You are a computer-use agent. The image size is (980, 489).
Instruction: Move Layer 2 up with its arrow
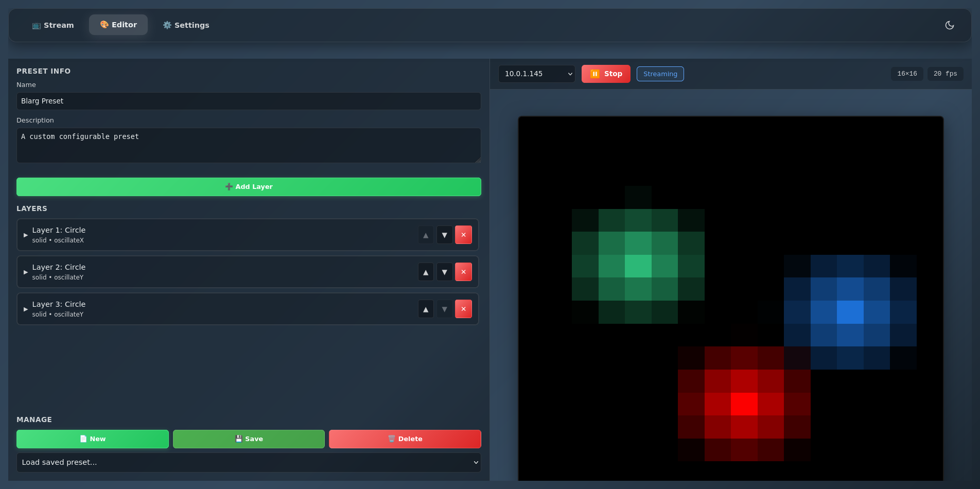[426, 272]
